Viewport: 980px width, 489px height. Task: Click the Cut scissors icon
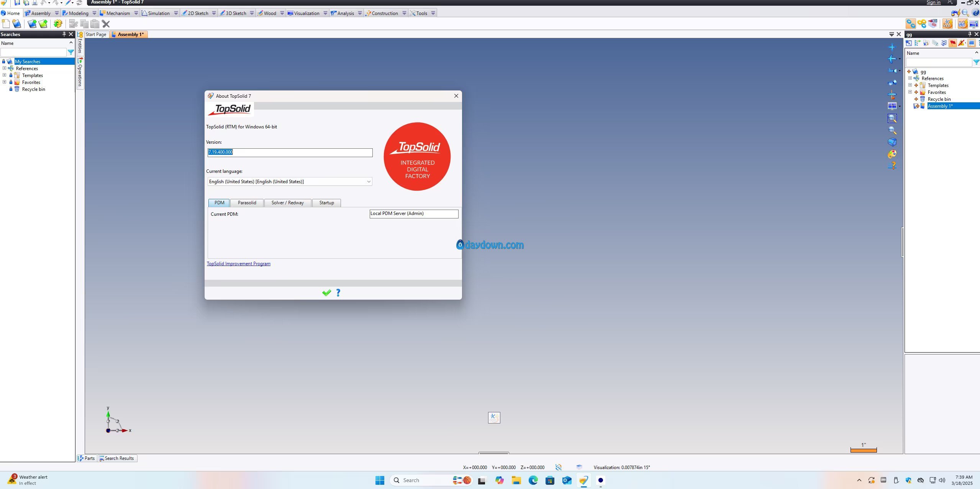[73, 24]
